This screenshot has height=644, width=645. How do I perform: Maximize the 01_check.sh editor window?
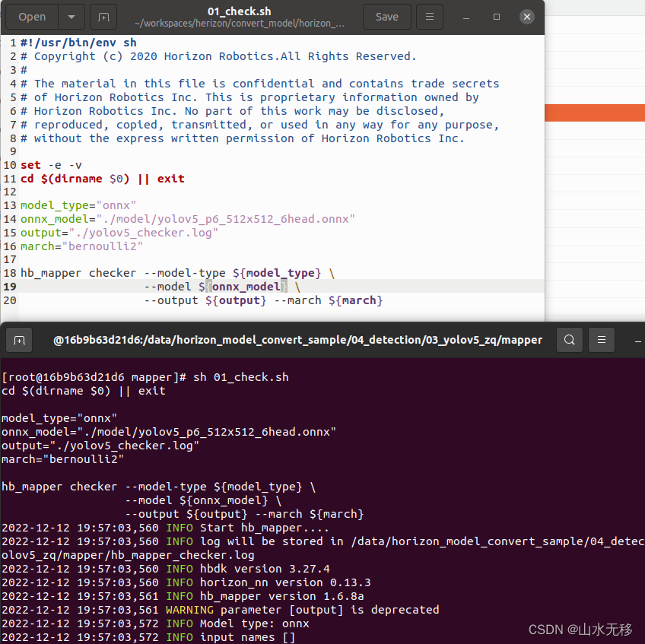coord(497,17)
